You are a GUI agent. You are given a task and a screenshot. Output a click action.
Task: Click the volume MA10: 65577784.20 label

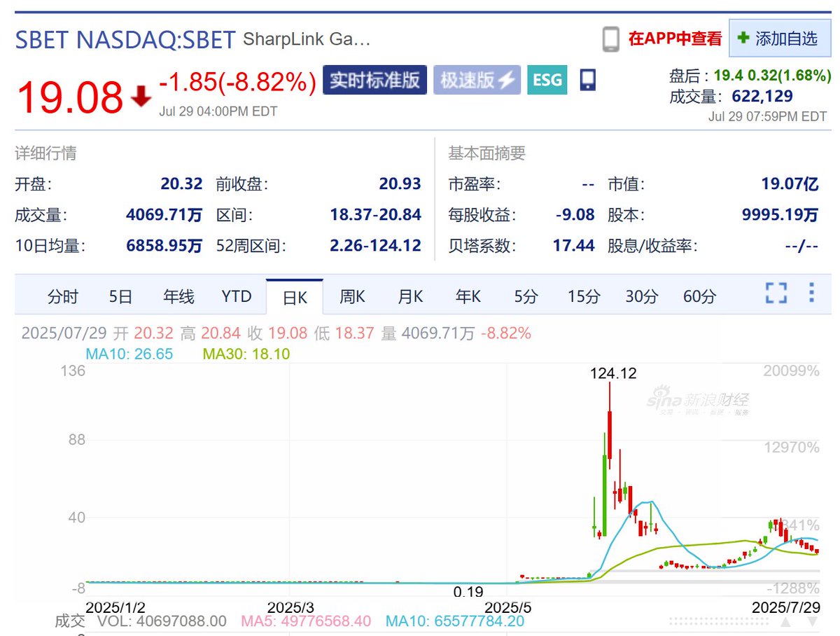tap(455, 621)
